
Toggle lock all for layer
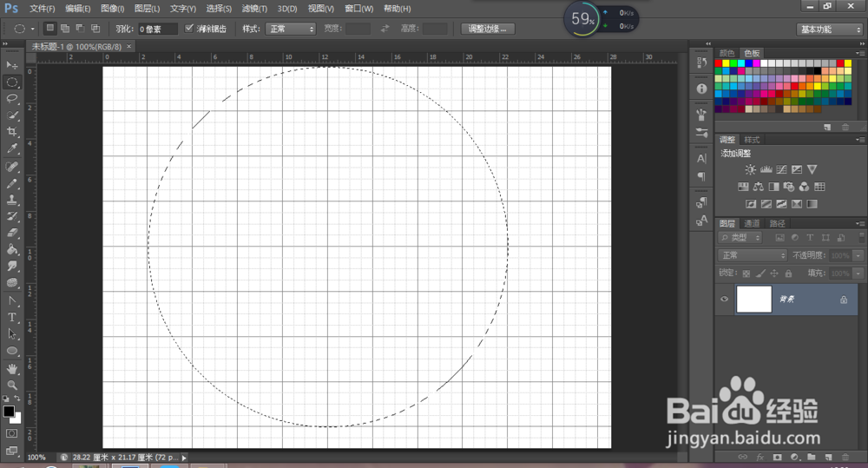788,273
